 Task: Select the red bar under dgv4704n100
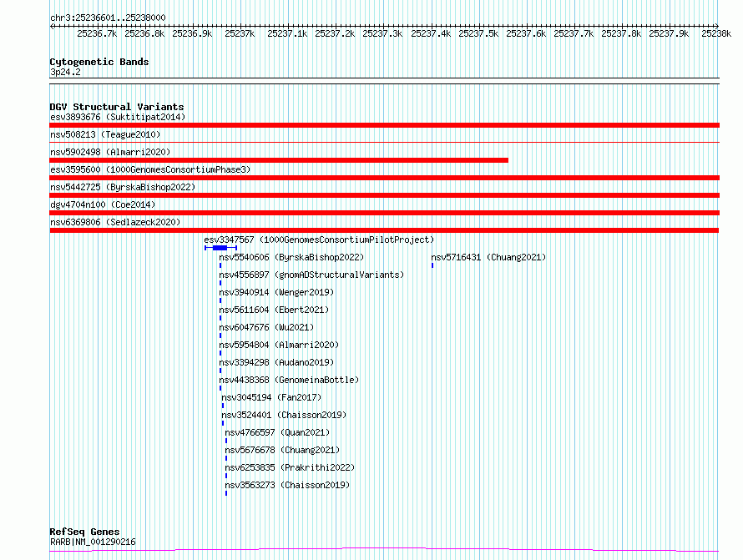(384, 213)
